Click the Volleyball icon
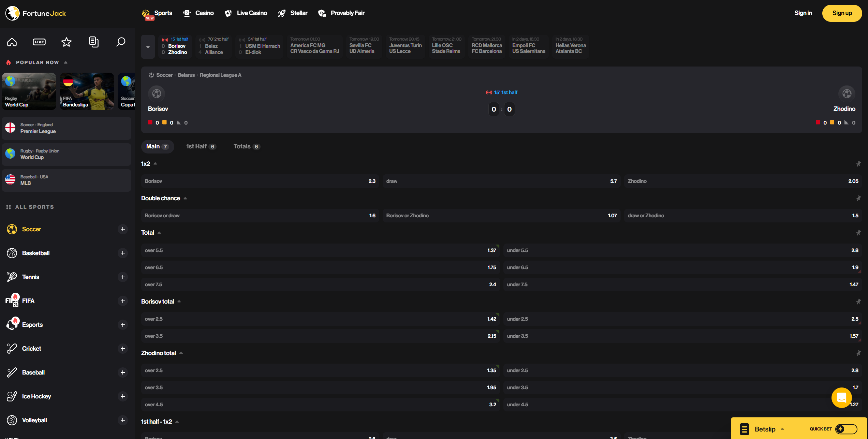This screenshot has height=439, width=868. tap(12, 420)
